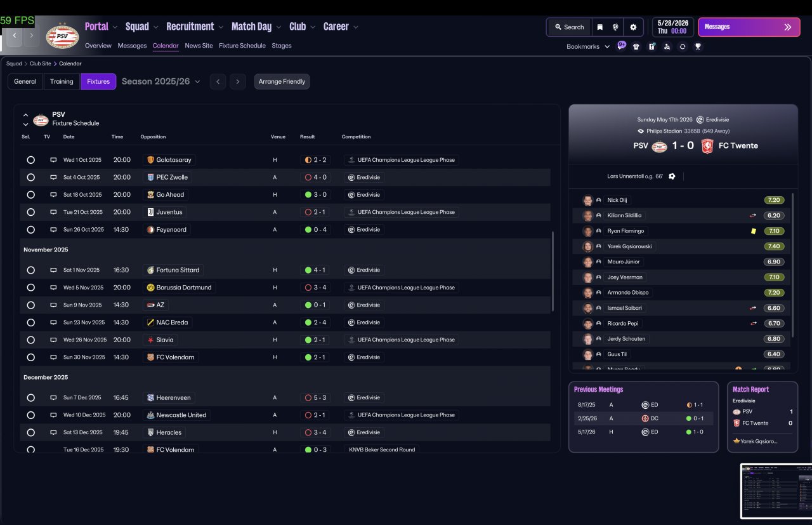Select the PEC Zwolle fixture radio button

click(30, 178)
